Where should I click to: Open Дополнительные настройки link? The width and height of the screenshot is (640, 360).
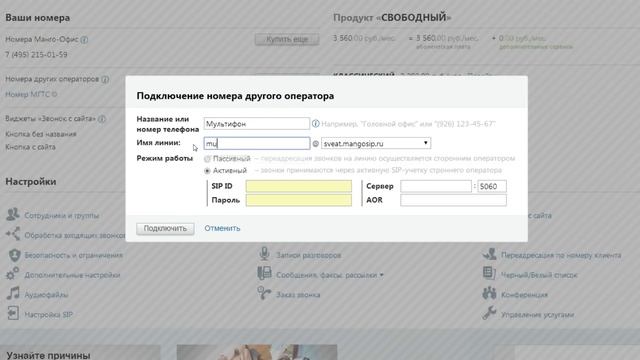pos(72,275)
